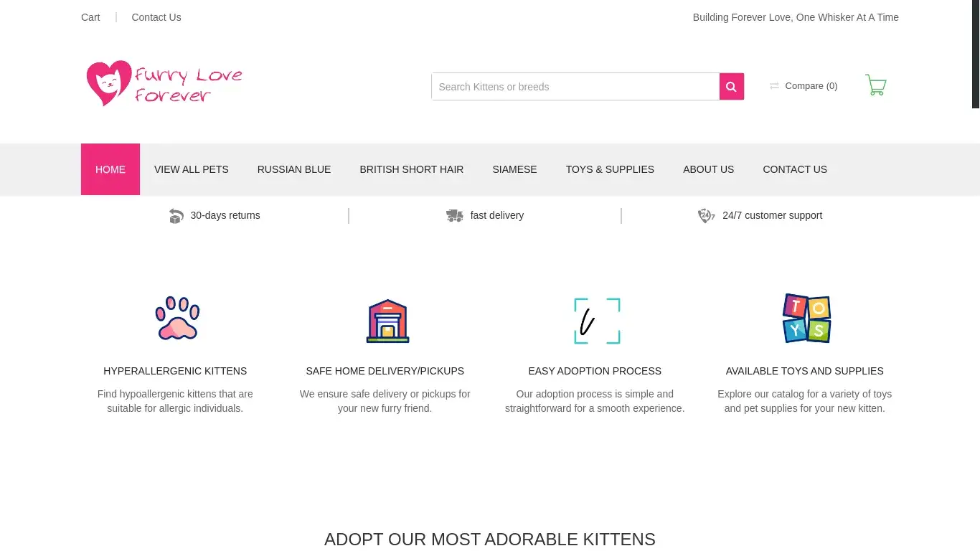Click the TOYS blocks icon
980x551 pixels.
pyautogui.click(x=806, y=318)
